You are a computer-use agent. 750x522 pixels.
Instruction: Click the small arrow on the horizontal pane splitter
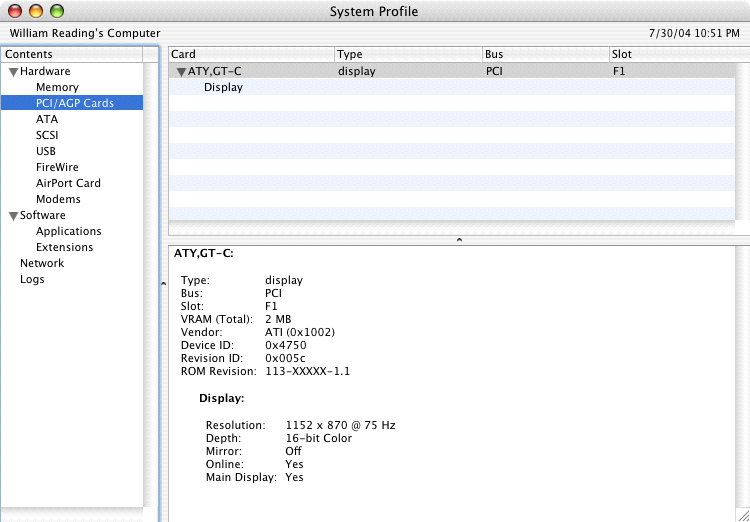click(x=459, y=239)
